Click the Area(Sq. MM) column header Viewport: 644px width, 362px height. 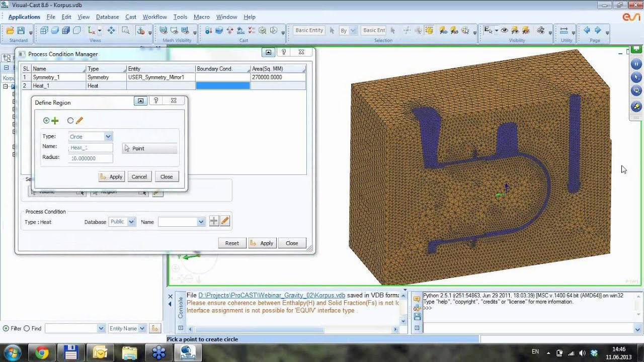coord(278,69)
